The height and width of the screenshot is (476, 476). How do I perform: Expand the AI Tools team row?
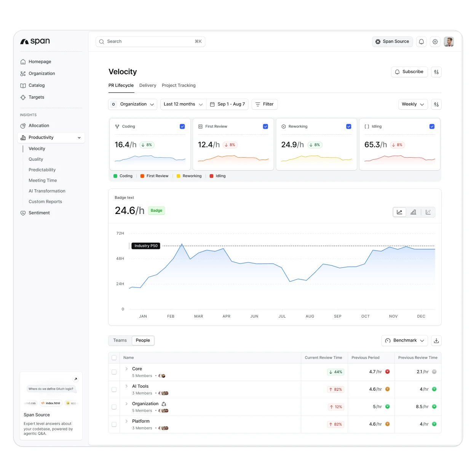(x=126, y=386)
